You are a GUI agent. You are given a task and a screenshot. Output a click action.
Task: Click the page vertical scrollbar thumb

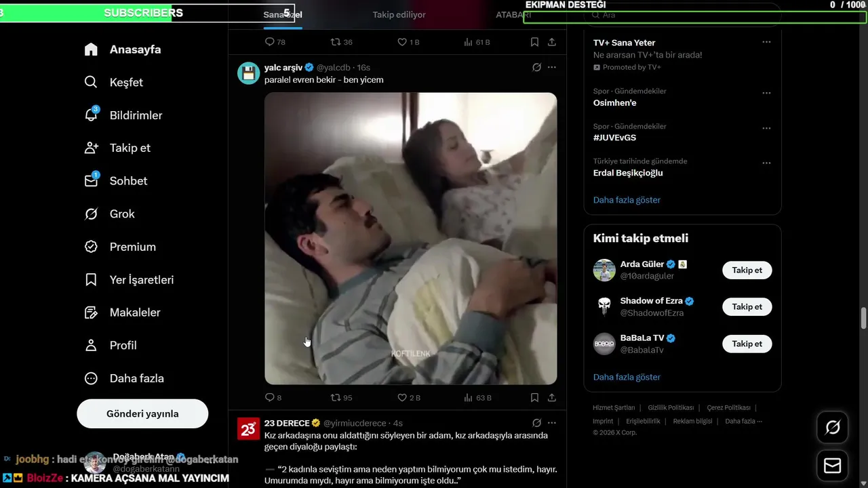click(x=864, y=317)
